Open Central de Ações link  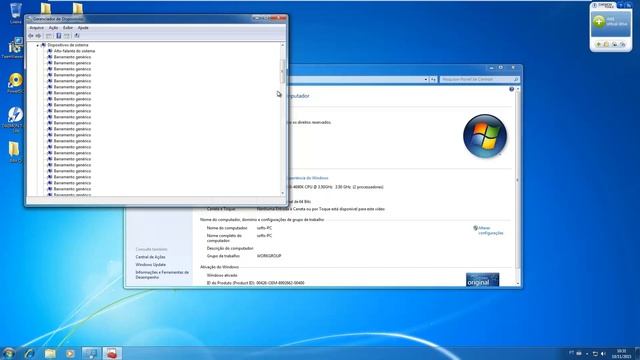[x=151, y=257]
